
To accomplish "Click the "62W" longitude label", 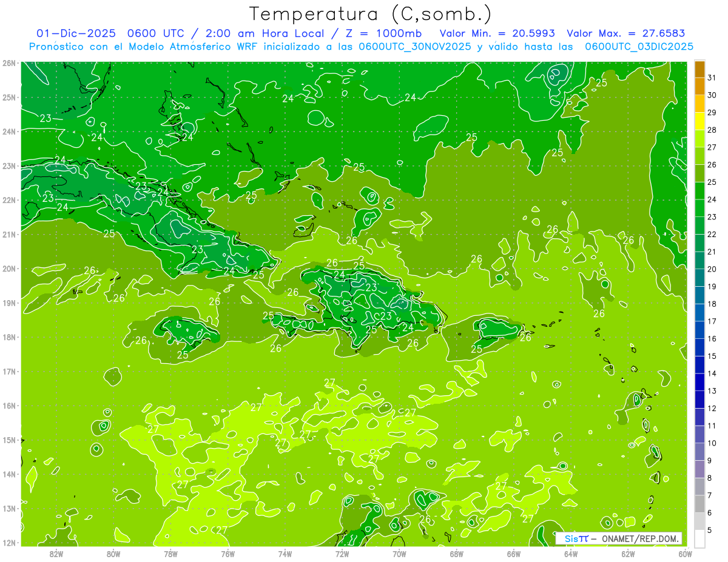I will click(628, 554).
